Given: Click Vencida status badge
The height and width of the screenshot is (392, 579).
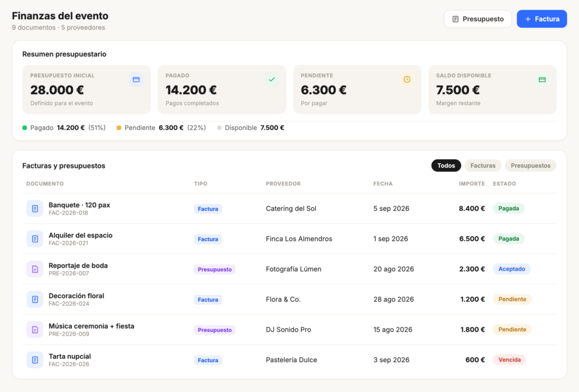Looking at the screenshot, I should [x=509, y=360].
